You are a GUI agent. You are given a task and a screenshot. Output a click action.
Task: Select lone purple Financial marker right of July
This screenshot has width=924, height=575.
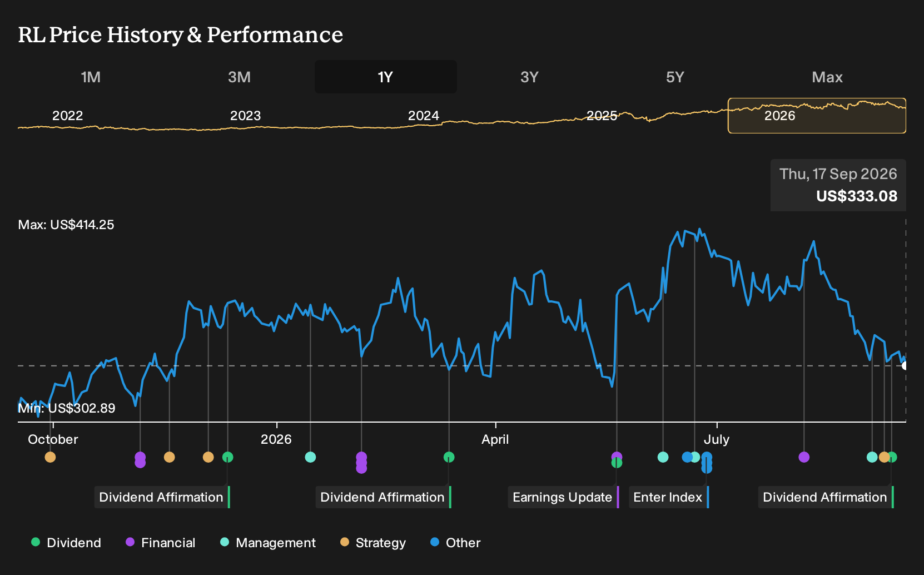coord(804,457)
